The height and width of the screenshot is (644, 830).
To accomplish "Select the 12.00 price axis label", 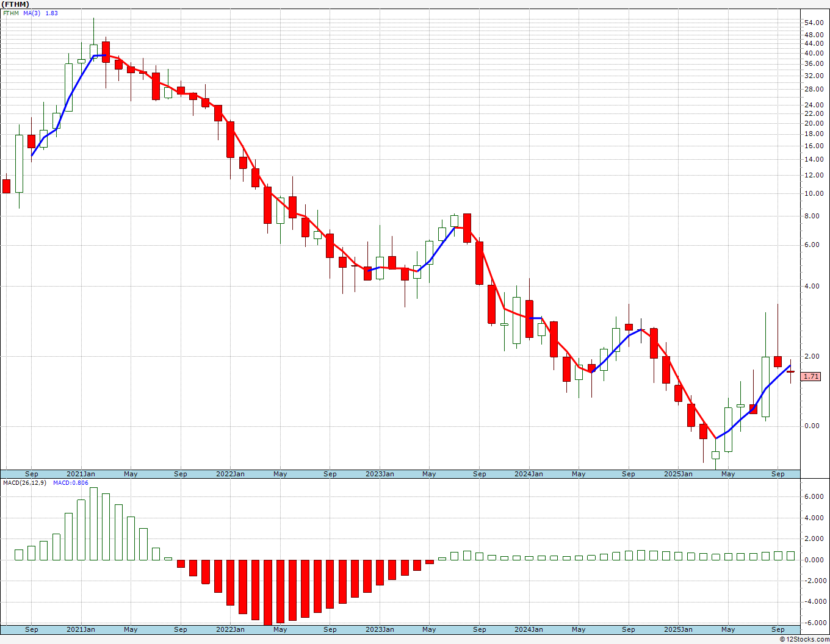I will 814,175.
